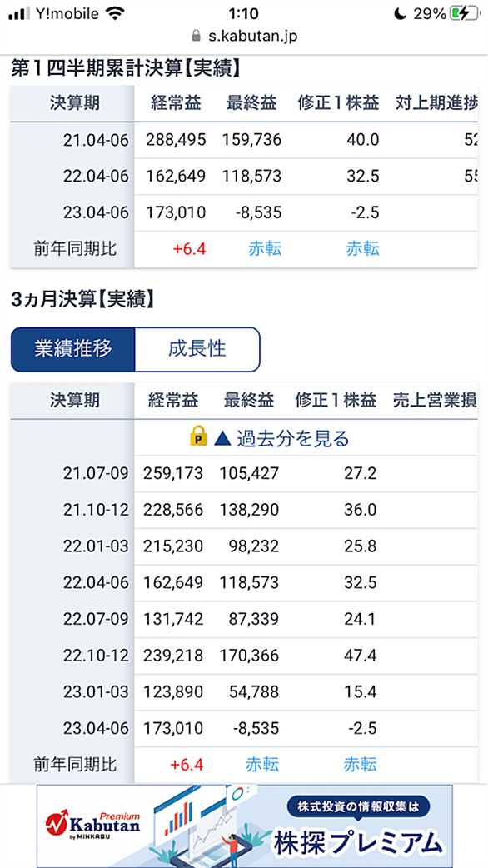Tap the triangle arrow before 過去分を見る
The width and height of the screenshot is (488, 868).
coord(222,439)
